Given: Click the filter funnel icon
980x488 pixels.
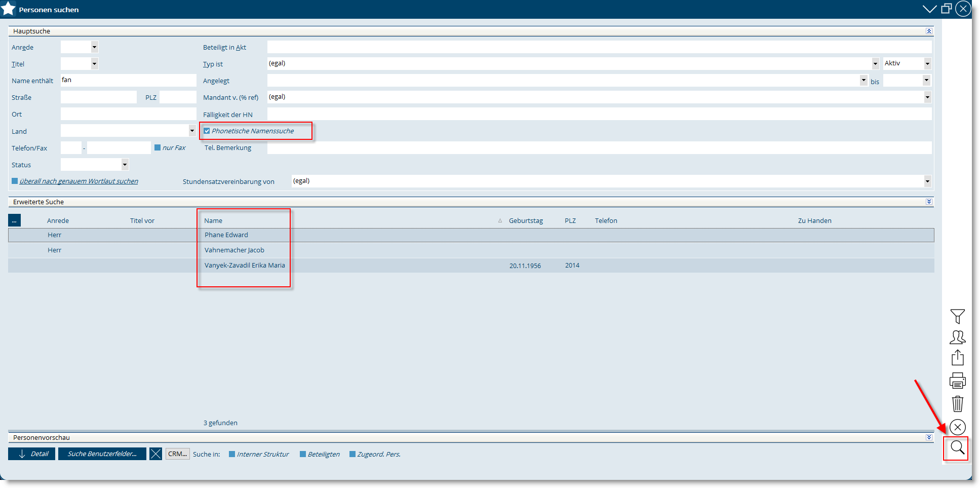Looking at the screenshot, I should [957, 317].
